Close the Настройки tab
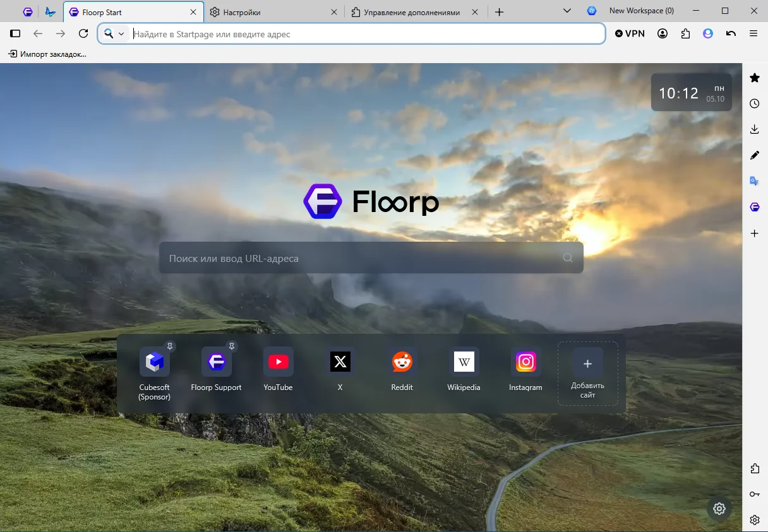Screen dimensions: 768x532 pos(334,12)
